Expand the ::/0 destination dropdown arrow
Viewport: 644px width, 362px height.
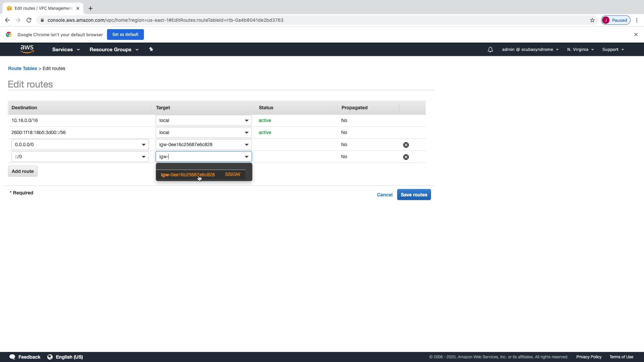pyautogui.click(x=144, y=157)
